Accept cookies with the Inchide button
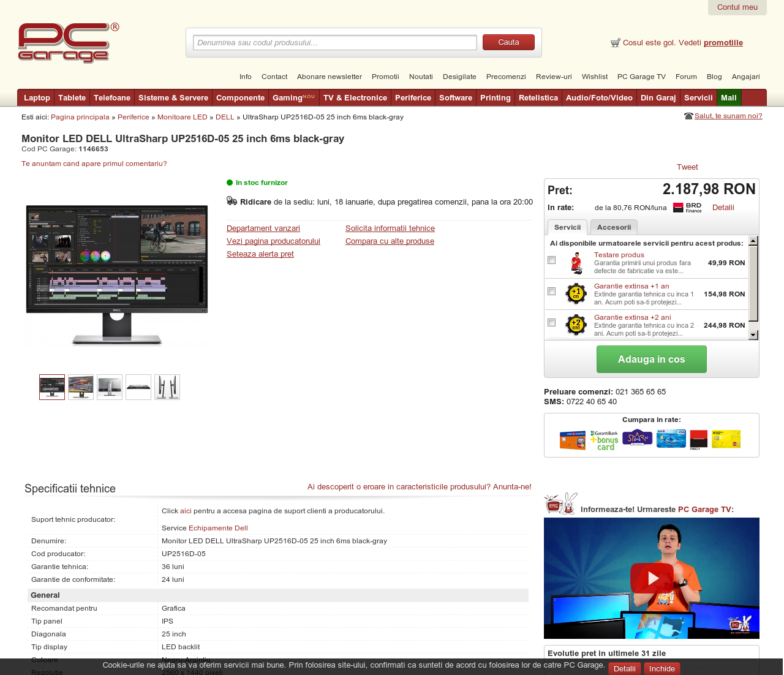The image size is (784, 675). pos(662,669)
